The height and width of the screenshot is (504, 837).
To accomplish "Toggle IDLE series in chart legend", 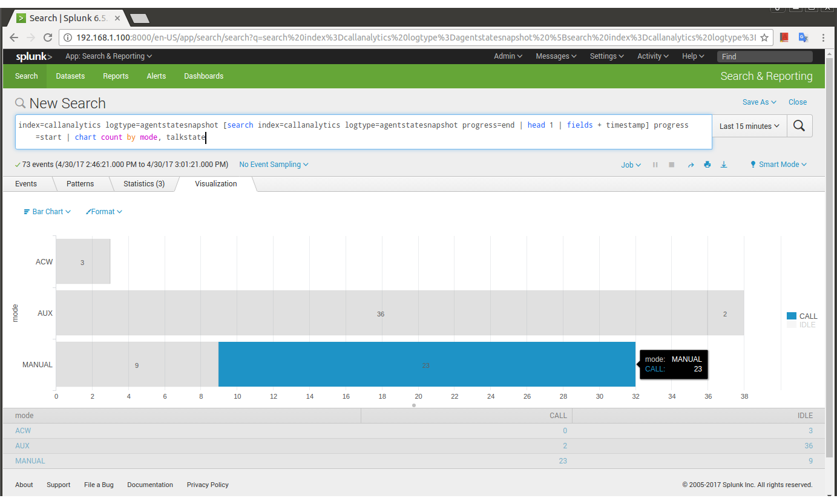I will coord(802,325).
